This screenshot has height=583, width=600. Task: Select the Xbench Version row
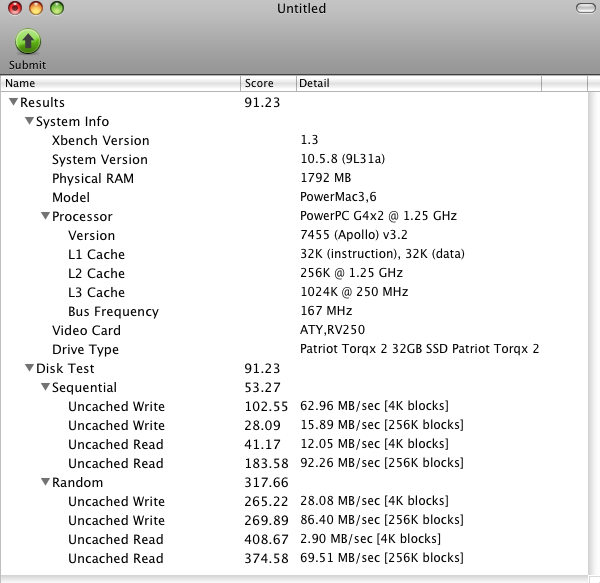tap(294, 140)
